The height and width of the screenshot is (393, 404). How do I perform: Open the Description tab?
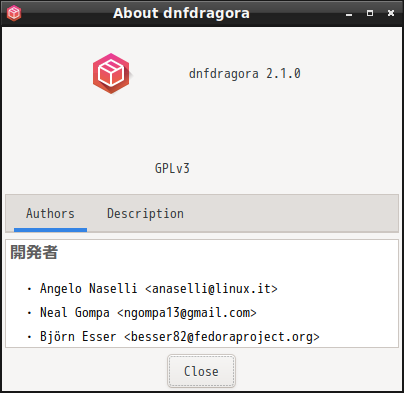click(145, 214)
